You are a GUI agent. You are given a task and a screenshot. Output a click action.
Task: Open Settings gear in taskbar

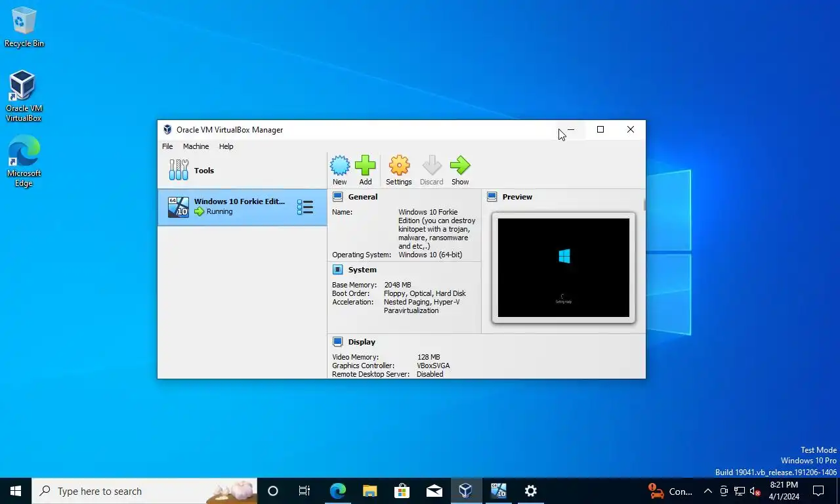coord(531,491)
